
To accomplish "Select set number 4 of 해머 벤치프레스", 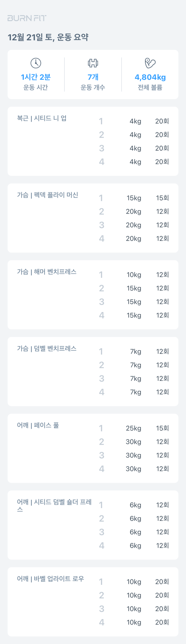I will pyautogui.click(x=101, y=315).
